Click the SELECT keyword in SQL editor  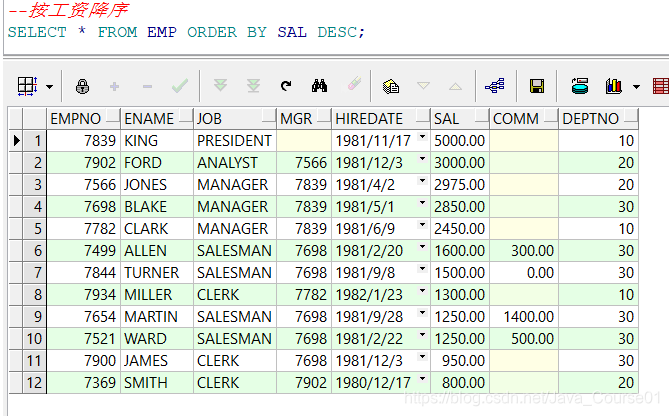coord(37,32)
